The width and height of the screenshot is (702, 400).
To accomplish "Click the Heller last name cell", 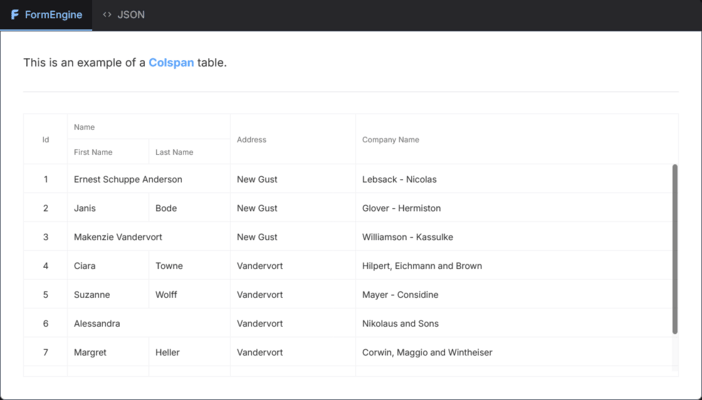I will (190, 352).
